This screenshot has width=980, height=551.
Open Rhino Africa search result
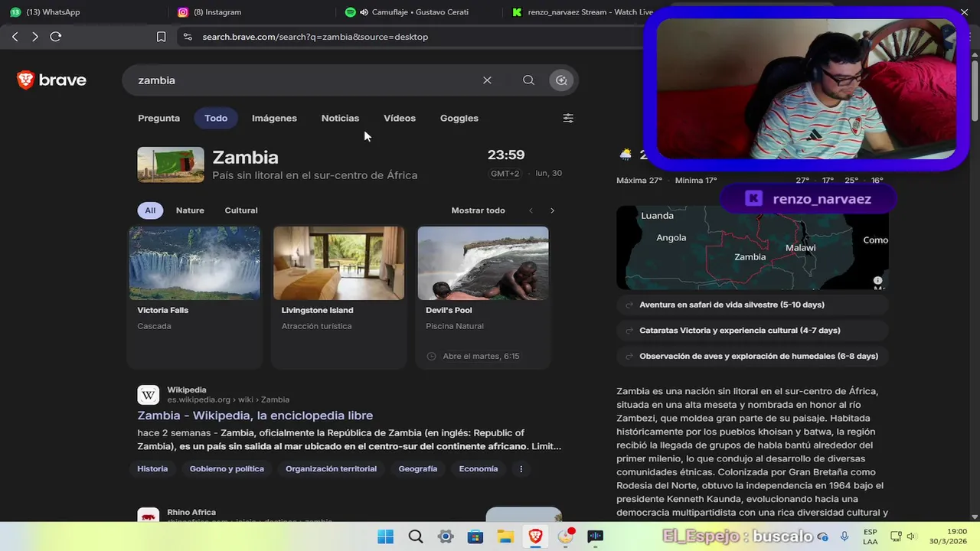pos(191,512)
